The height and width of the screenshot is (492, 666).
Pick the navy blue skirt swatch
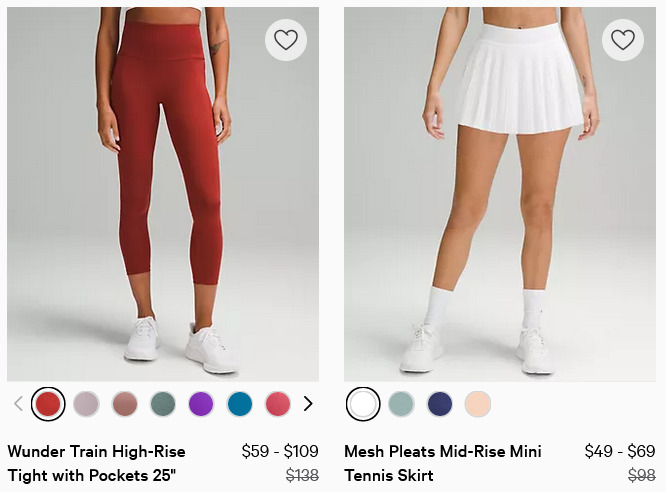tap(440, 404)
